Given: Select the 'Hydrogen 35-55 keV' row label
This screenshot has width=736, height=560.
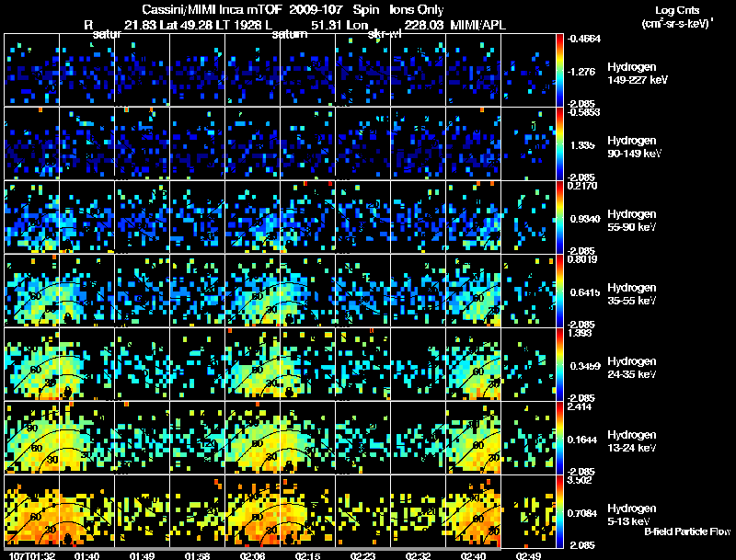Looking at the screenshot, I should click(632, 294).
